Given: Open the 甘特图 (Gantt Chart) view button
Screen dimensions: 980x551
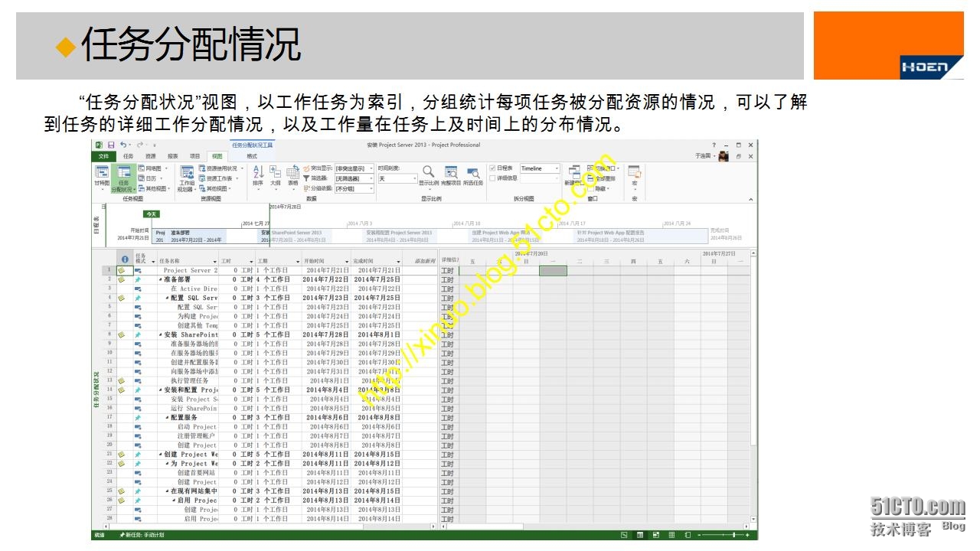Looking at the screenshot, I should (102, 178).
